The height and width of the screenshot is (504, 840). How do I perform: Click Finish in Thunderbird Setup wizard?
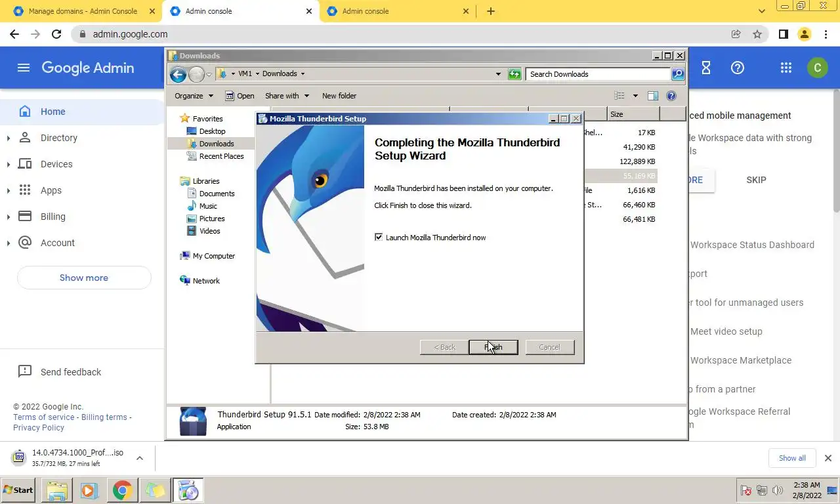point(493,347)
